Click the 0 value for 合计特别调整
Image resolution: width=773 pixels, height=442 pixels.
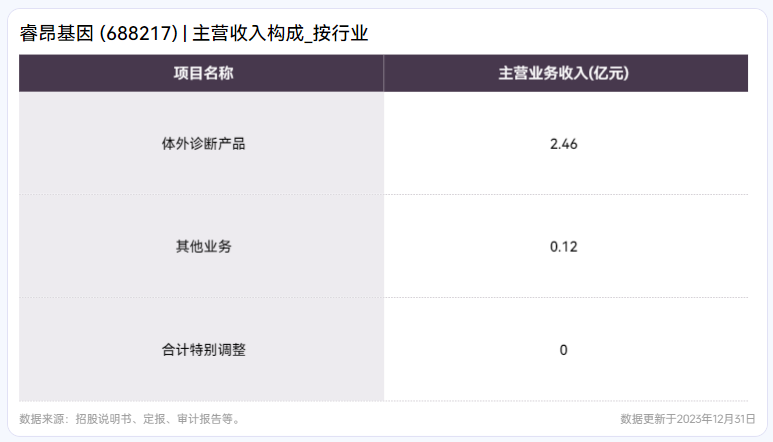click(563, 350)
